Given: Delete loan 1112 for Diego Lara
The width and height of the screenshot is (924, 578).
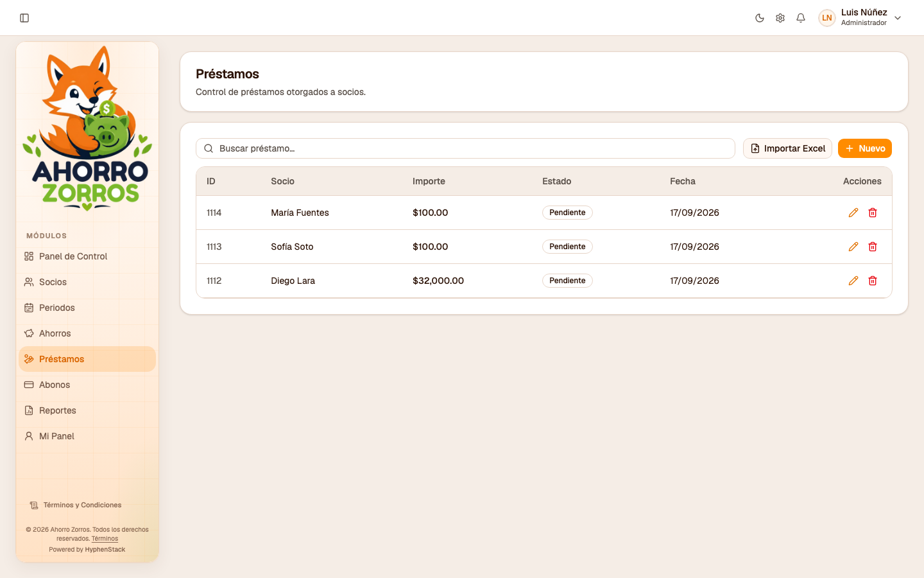Looking at the screenshot, I should pyautogui.click(x=873, y=281).
